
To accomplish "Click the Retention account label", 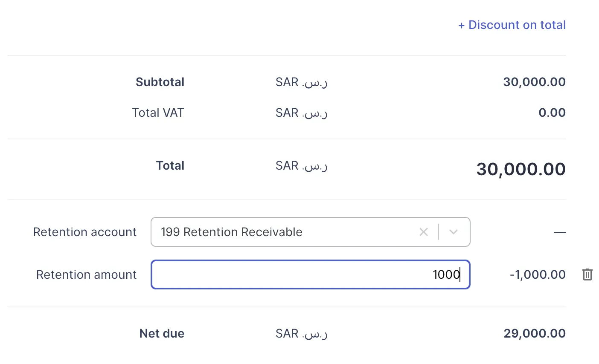I will click(x=84, y=232).
